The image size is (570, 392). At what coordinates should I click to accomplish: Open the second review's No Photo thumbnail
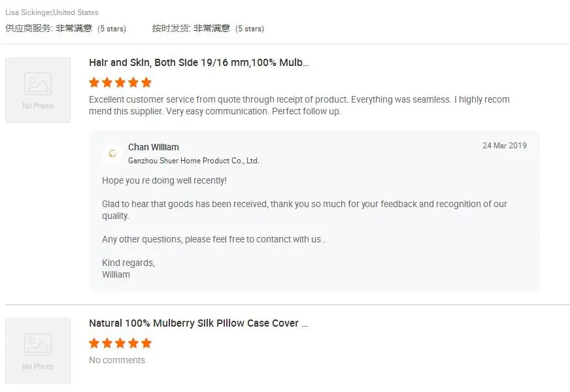point(38,351)
